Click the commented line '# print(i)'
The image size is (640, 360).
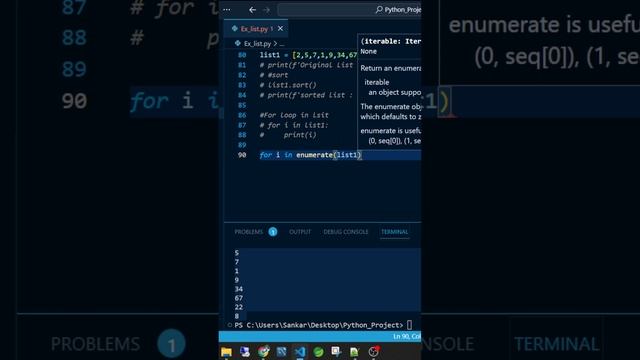(x=288, y=135)
